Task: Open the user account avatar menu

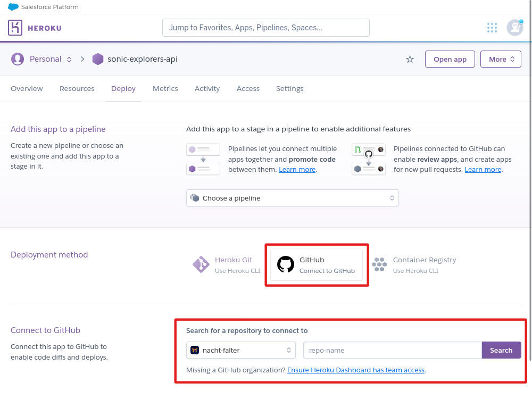Action: point(514,28)
